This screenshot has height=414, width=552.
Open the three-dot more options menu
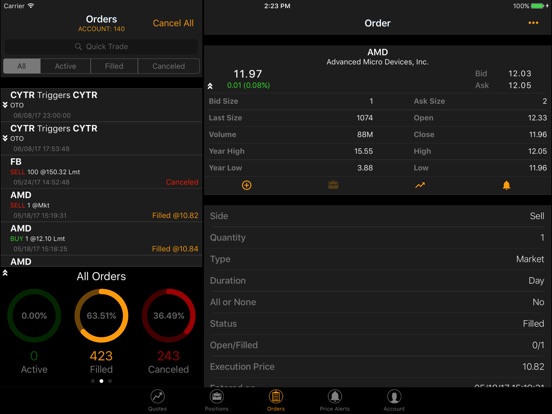click(x=533, y=23)
